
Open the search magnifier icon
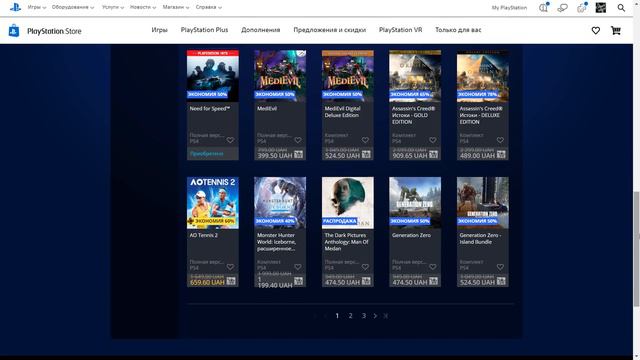621,7
